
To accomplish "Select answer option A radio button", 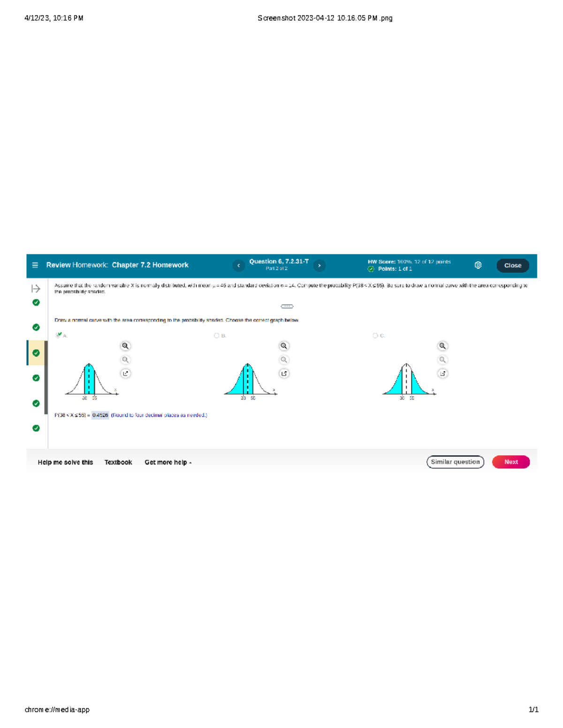I will [58, 335].
